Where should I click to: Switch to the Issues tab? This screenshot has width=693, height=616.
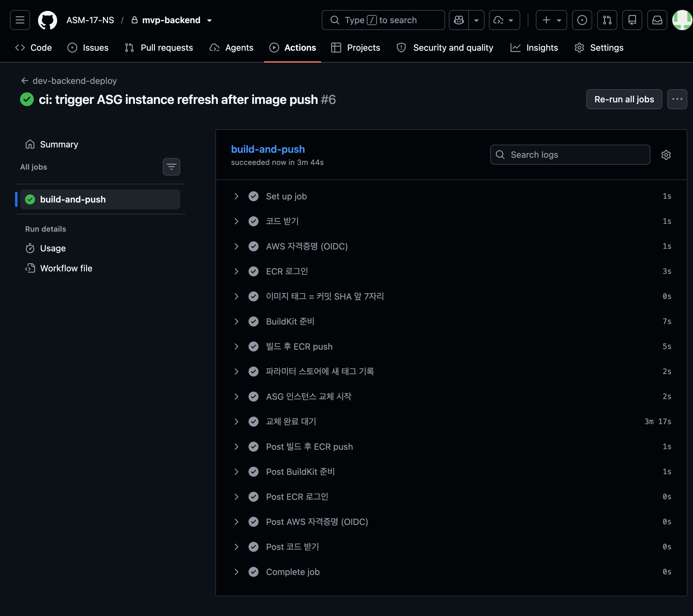tap(88, 48)
